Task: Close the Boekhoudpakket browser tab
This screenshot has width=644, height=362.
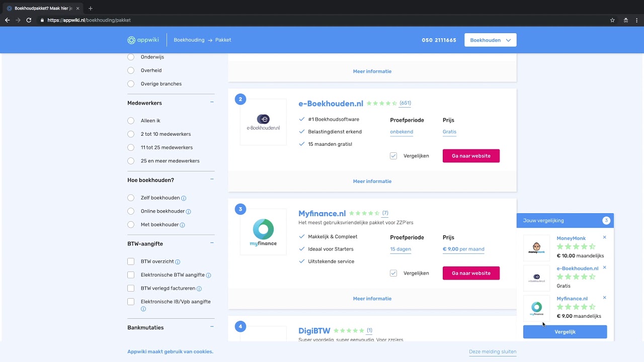Action: click(x=77, y=9)
